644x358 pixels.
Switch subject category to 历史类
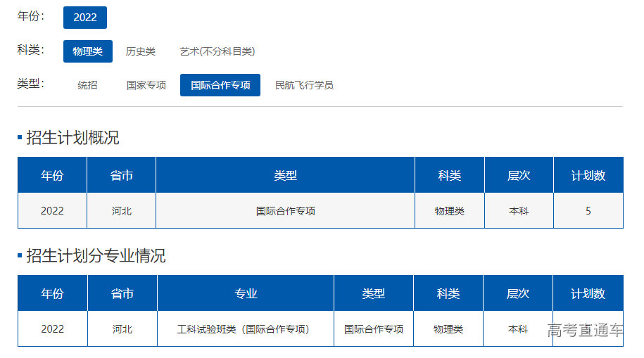point(140,51)
